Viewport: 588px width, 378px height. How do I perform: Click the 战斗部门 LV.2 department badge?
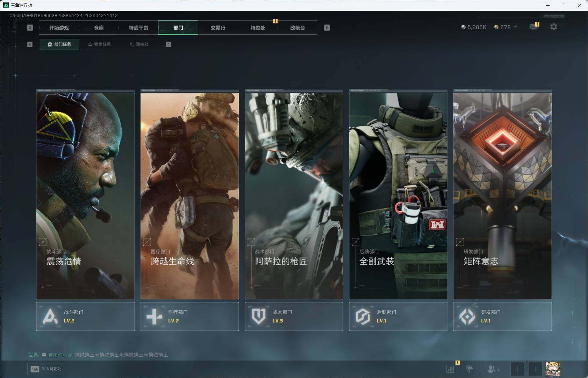coord(85,316)
